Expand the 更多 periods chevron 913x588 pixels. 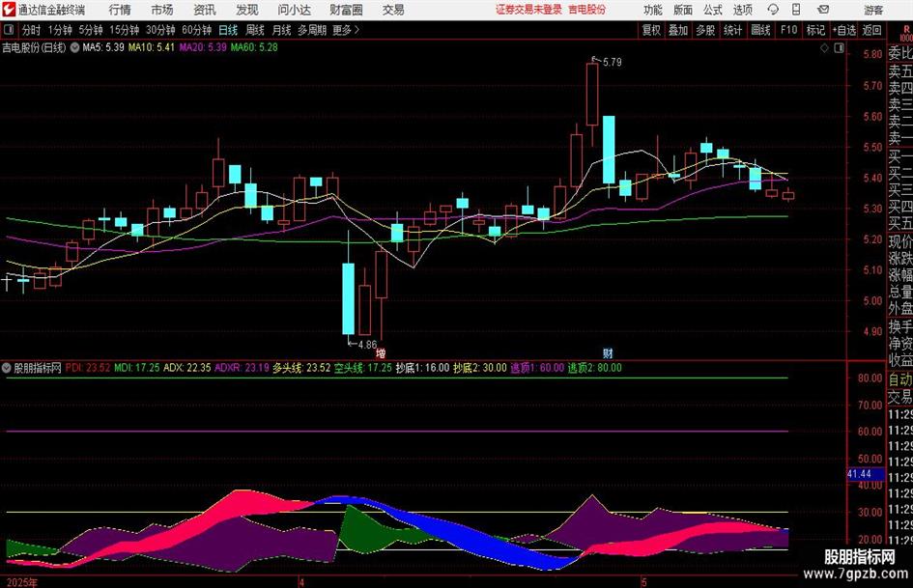point(357,30)
